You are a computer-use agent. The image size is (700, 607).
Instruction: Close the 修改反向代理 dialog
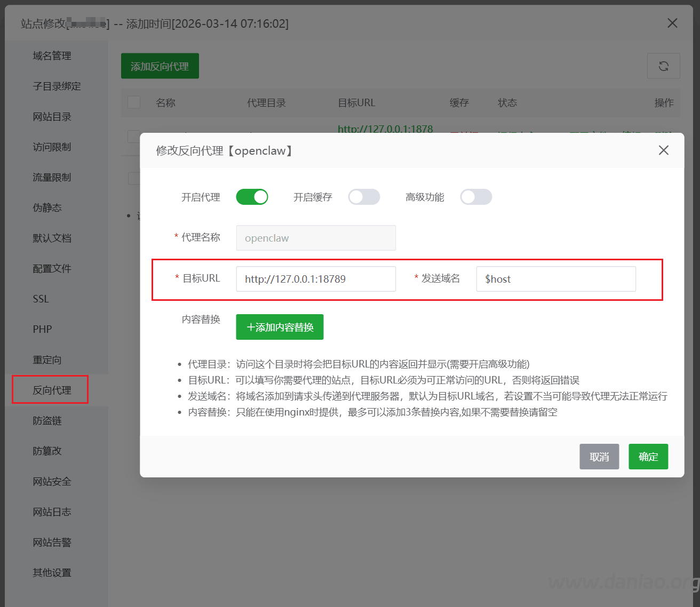[x=663, y=150]
